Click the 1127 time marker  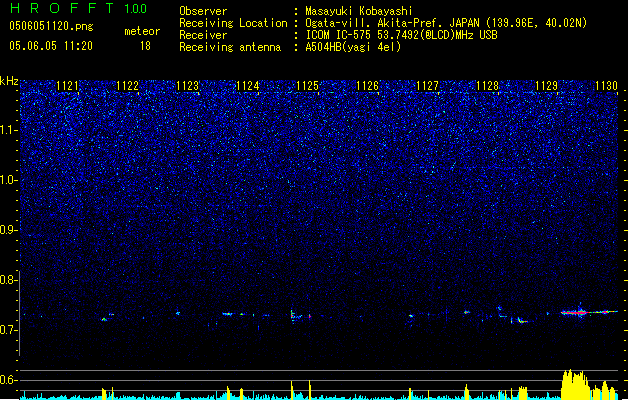[427, 86]
